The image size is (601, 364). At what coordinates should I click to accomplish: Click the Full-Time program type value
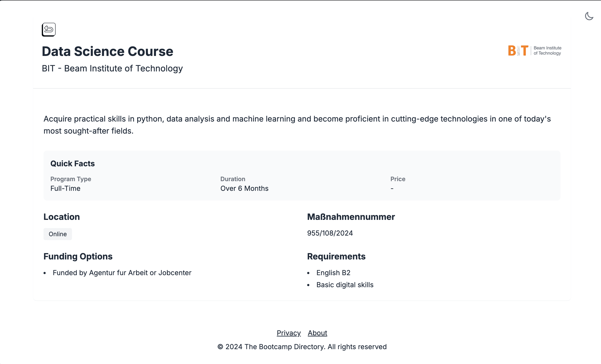65,188
